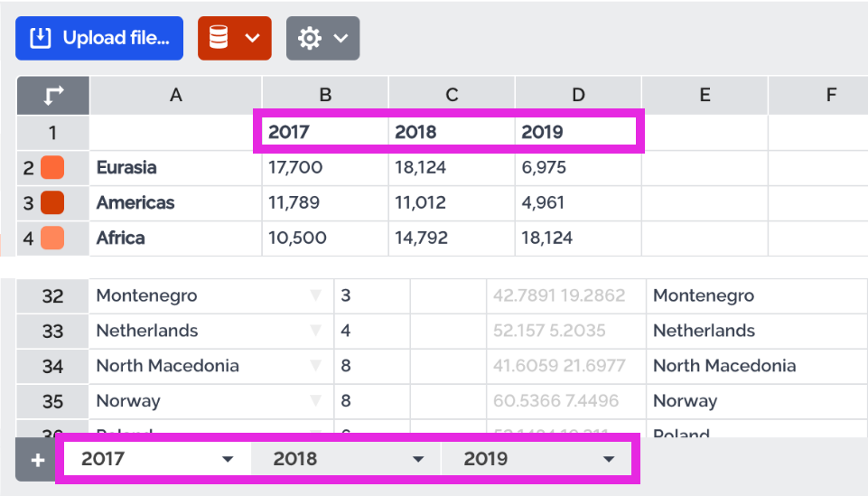Click the Upload file button

[x=99, y=38]
